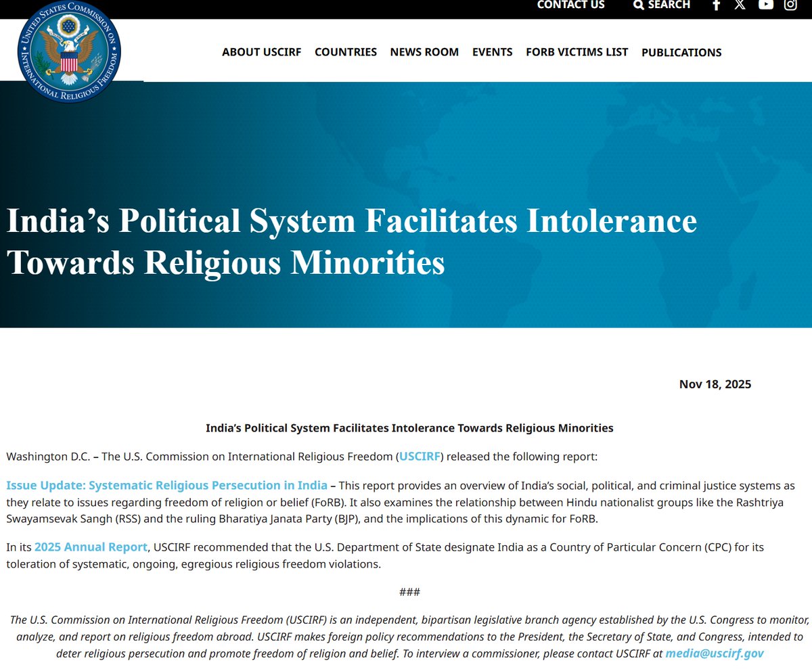Click the SEARCH button in the top bar
The height and width of the screenshot is (669, 812).
pyautogui.click(x=662, y=5)
